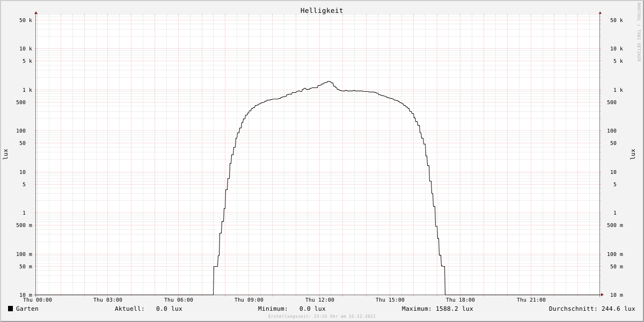Click the curve peak near Thu 12:00

point(328,82)
